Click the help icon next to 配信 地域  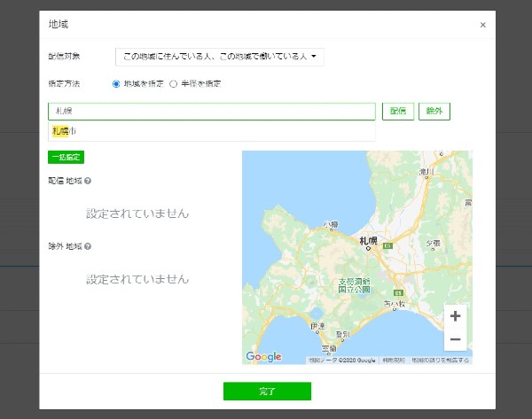click(88, 181)
